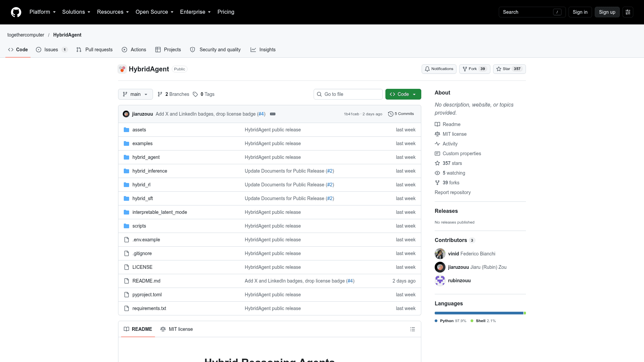Click the Notifications bell button
The image size is (644, 362).
point(439,69)
